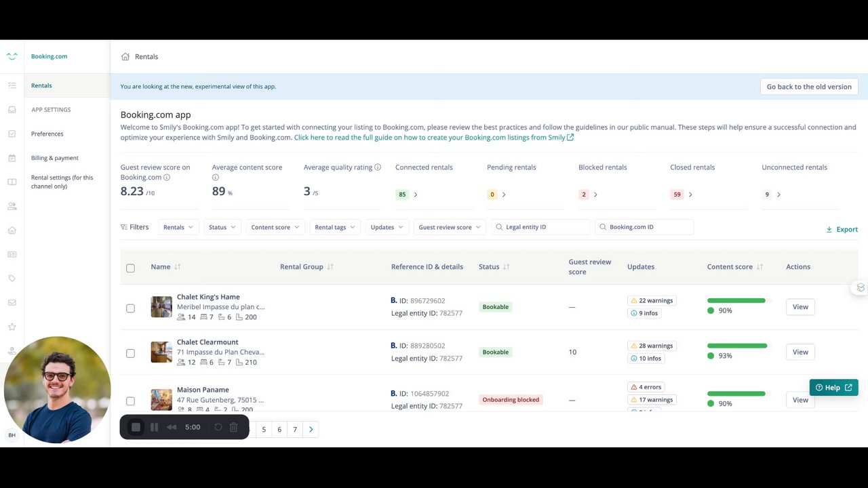Open the Content score filter dropdown

click(x=275, y=227)
